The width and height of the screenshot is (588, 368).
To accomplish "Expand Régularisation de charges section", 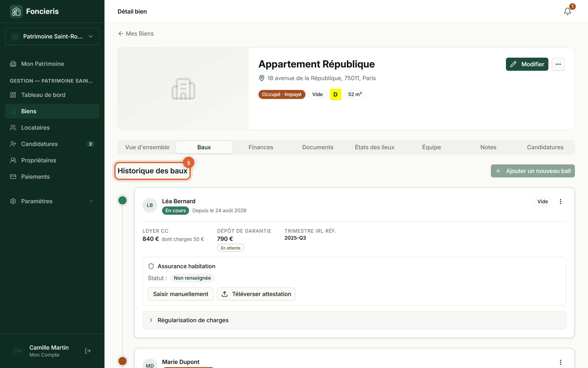I will (x=354, y=320).
